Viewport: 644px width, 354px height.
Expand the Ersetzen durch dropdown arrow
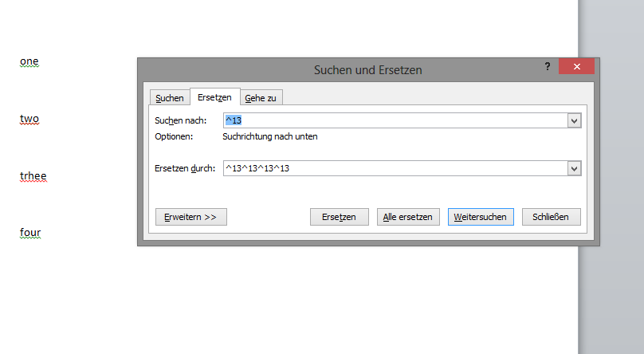pyautogui.click(x=574, y=168)
